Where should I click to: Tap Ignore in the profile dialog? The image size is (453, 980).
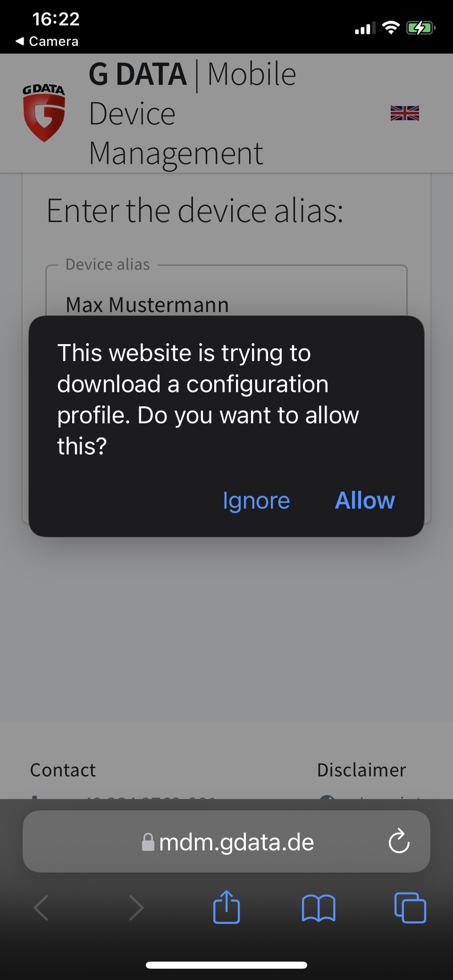(256, 501)
